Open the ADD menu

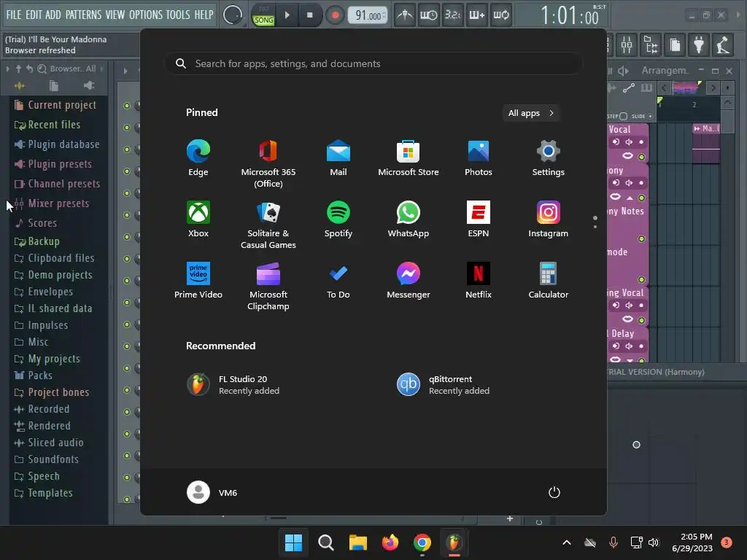(x=53, y=15)
